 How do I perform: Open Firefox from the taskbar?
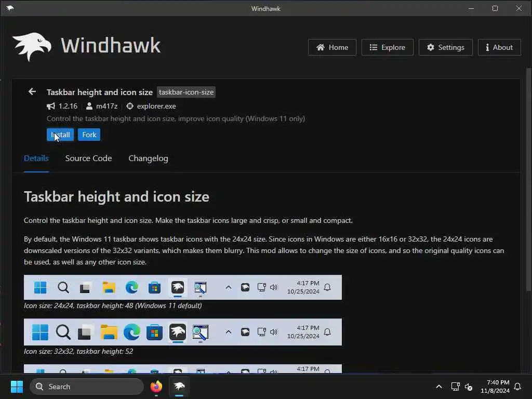tap(156, 387)
